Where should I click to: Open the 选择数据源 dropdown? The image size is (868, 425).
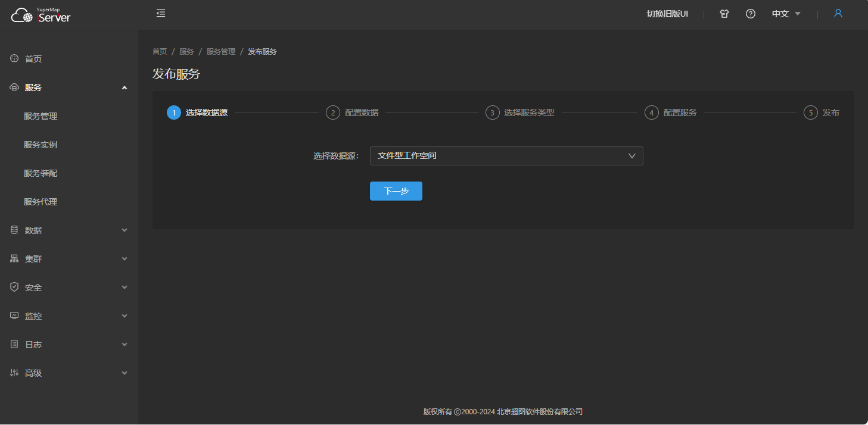[x=506, y=156]
